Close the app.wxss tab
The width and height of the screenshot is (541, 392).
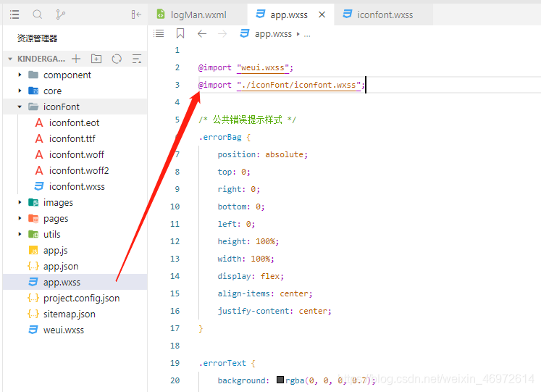[x=322, y=14]
